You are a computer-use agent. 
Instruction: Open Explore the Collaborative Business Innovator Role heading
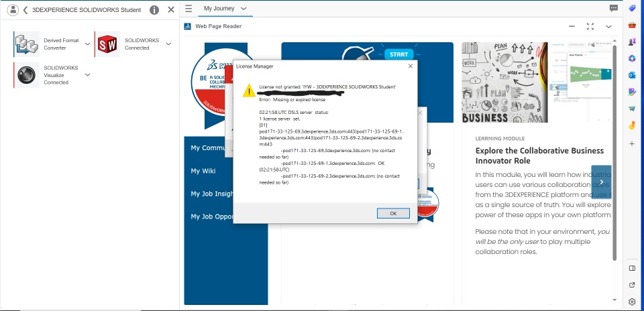tap(539, 155)
